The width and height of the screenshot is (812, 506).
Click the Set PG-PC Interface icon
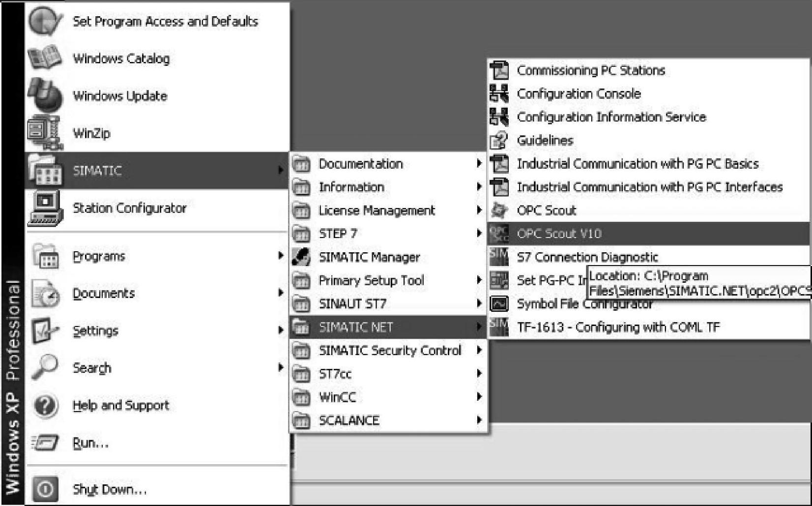(499, 280)
